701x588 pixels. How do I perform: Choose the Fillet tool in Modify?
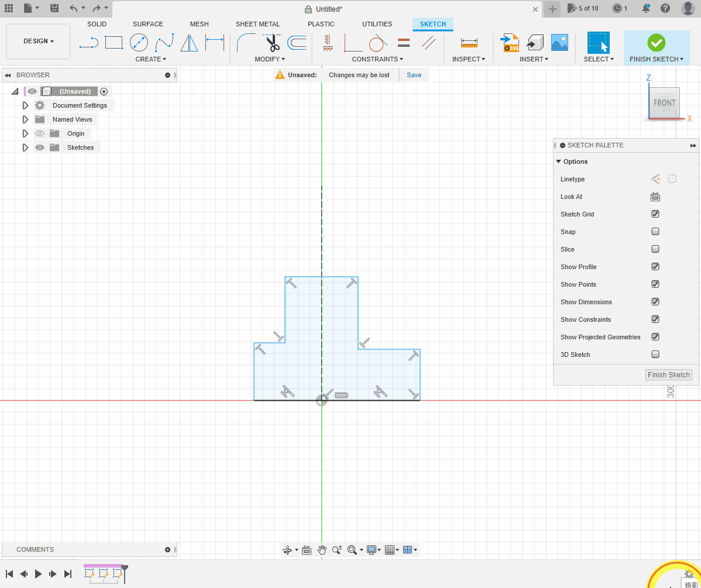246,43
